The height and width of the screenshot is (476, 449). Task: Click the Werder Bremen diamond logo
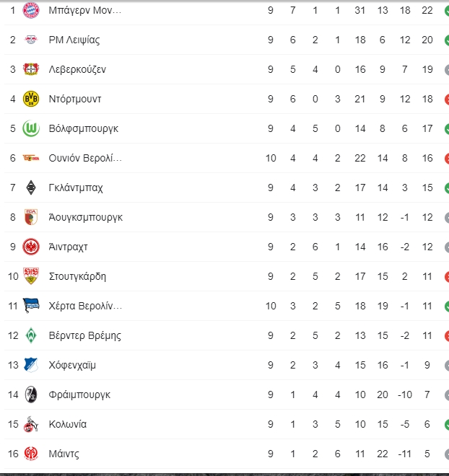coord(31,335)
